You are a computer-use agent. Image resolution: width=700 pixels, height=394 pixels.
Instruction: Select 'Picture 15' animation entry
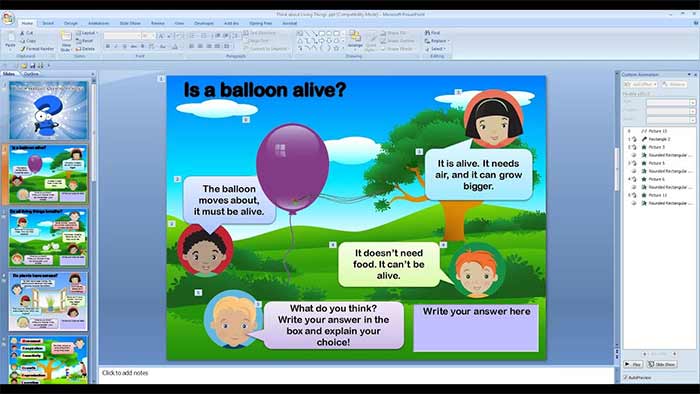click(x=659, y=131)
